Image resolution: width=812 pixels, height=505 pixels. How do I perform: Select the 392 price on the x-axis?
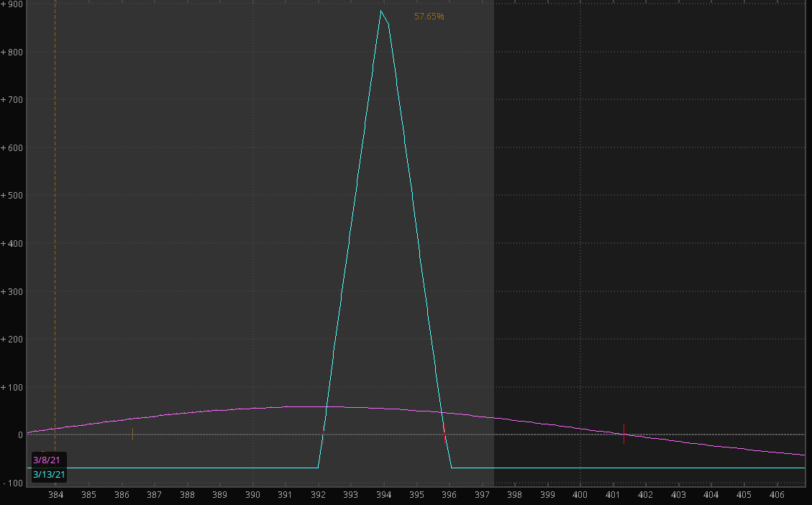coord(318,495)
